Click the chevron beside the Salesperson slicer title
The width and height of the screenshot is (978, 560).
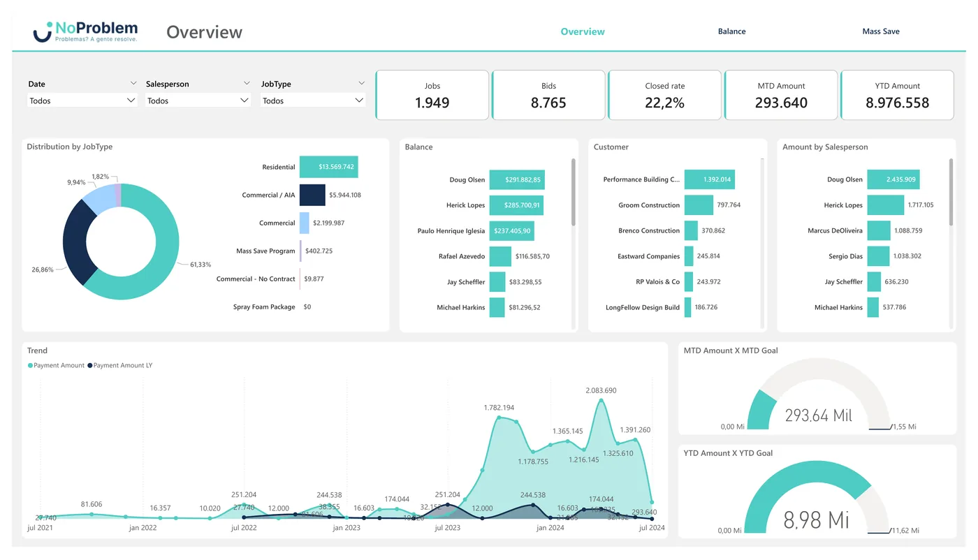point(247,84)
